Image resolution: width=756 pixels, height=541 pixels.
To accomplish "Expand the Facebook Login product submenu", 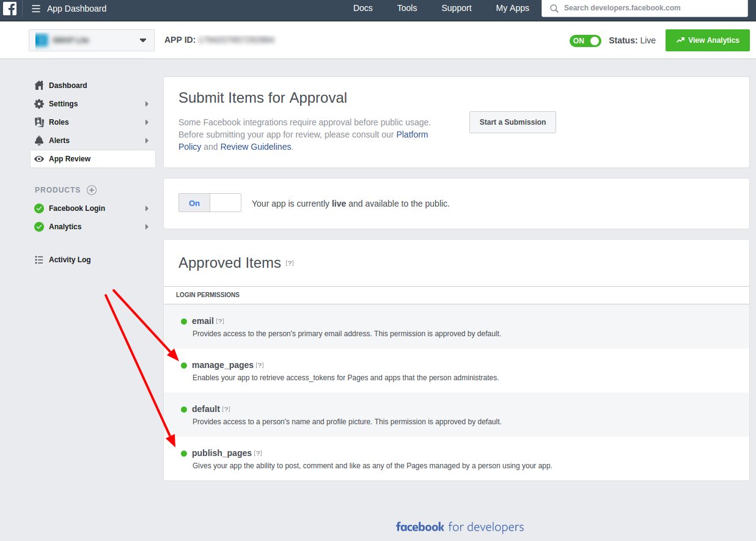I will (147, 208).
